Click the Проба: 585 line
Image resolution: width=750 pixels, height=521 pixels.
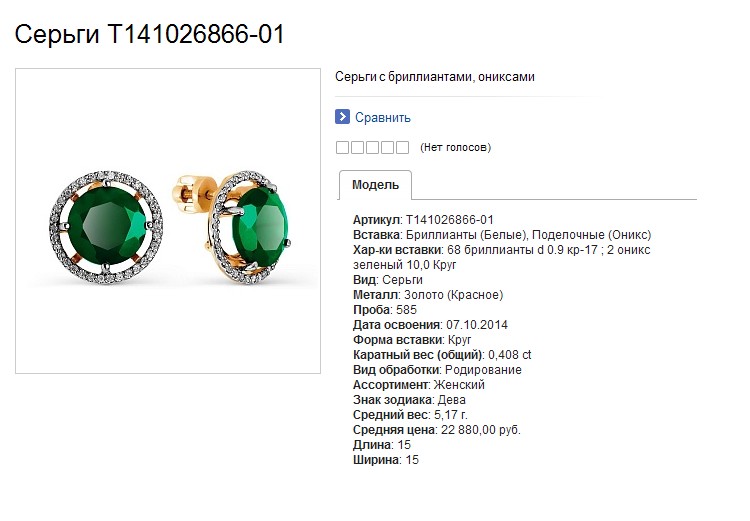[385, 310]
